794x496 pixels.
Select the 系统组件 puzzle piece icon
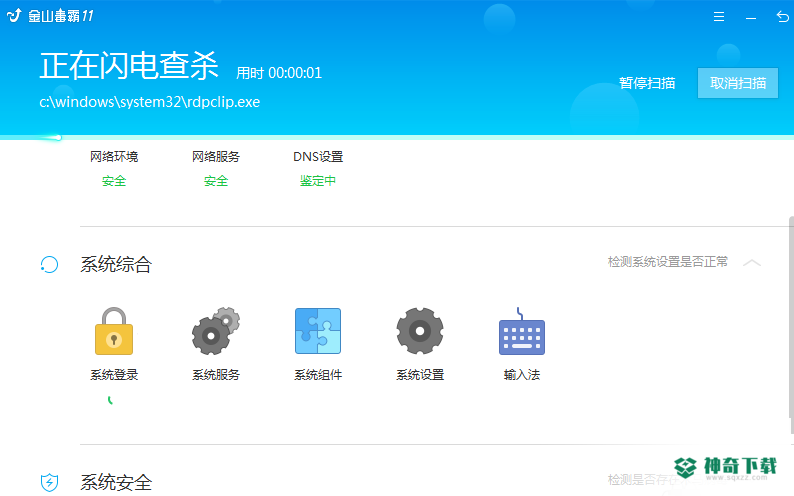318,331
